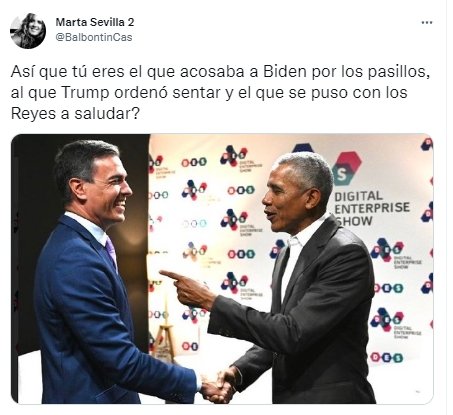Click the large hexagon S logo in photo

tap(346, 168)
